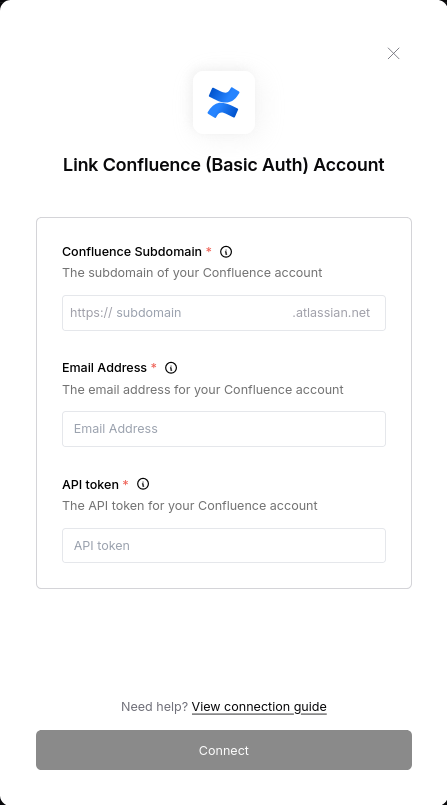
Task: Click the API token field label
Action: 90,484
